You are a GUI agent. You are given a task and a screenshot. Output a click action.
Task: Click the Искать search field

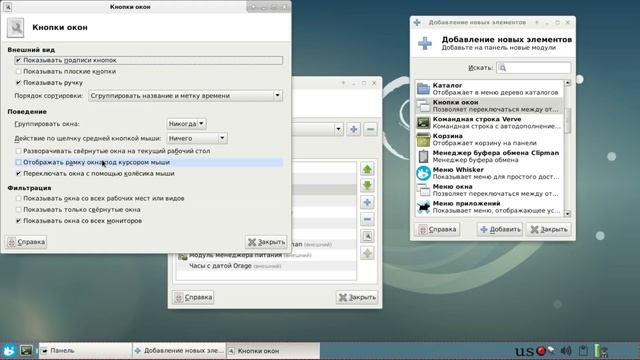533,68
